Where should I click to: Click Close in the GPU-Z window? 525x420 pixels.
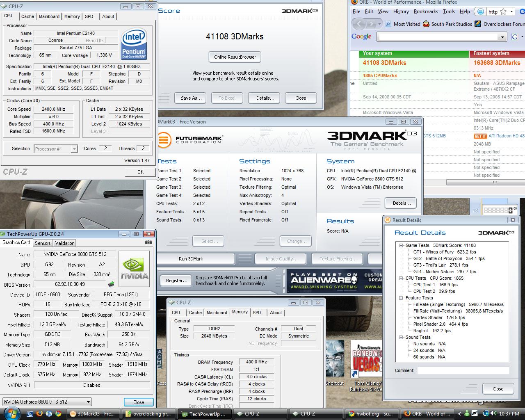[139, 402]
